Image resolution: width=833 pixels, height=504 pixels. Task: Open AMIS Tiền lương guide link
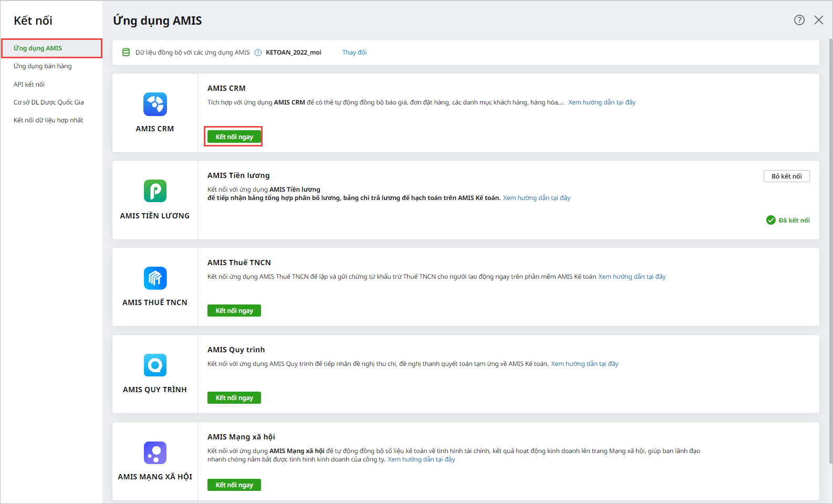(537, 198)
